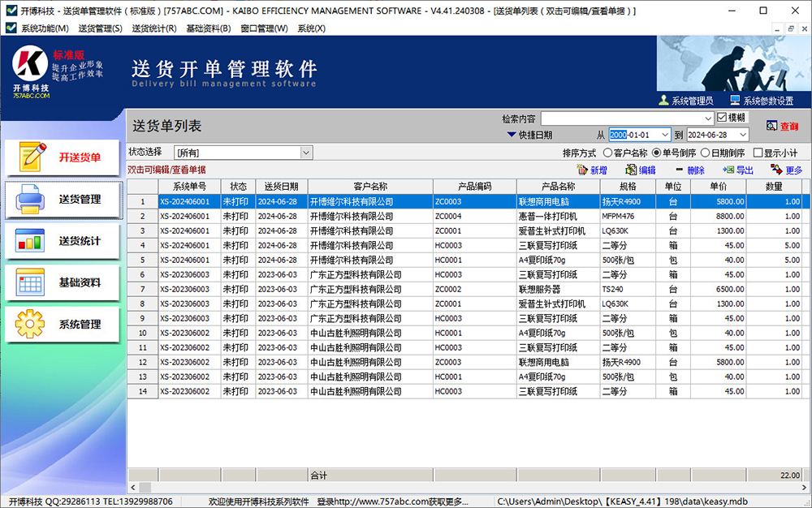Click the horizontal scrollbar thumb
The image size is (812, 508).
pos(145,488)
